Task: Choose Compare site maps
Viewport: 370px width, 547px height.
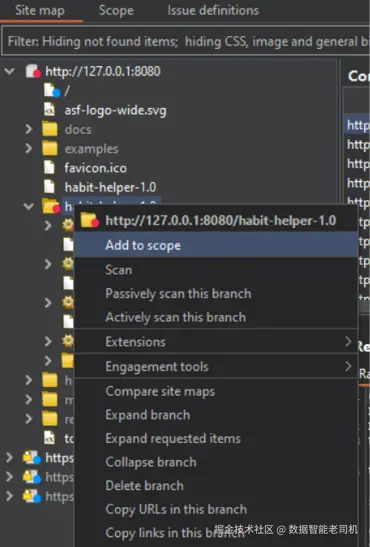Action: tap(216, 391)
